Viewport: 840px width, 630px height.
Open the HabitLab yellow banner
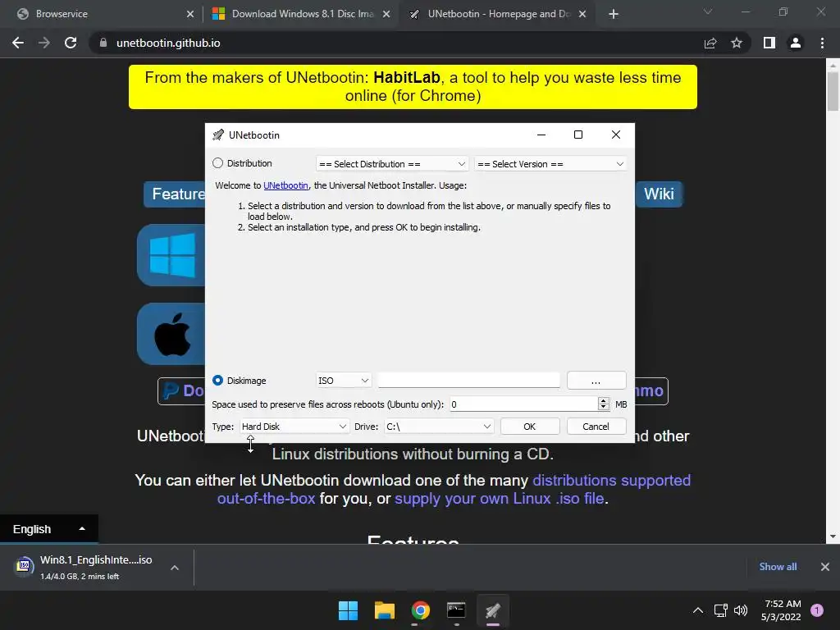413,87
